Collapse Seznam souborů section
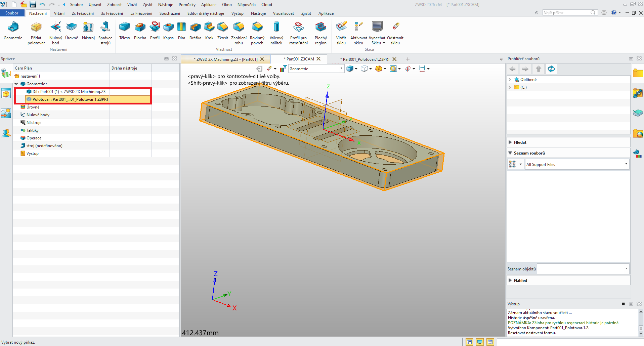Screen dimensions: 644x346 pyautogui.click(x=510, y=153)
